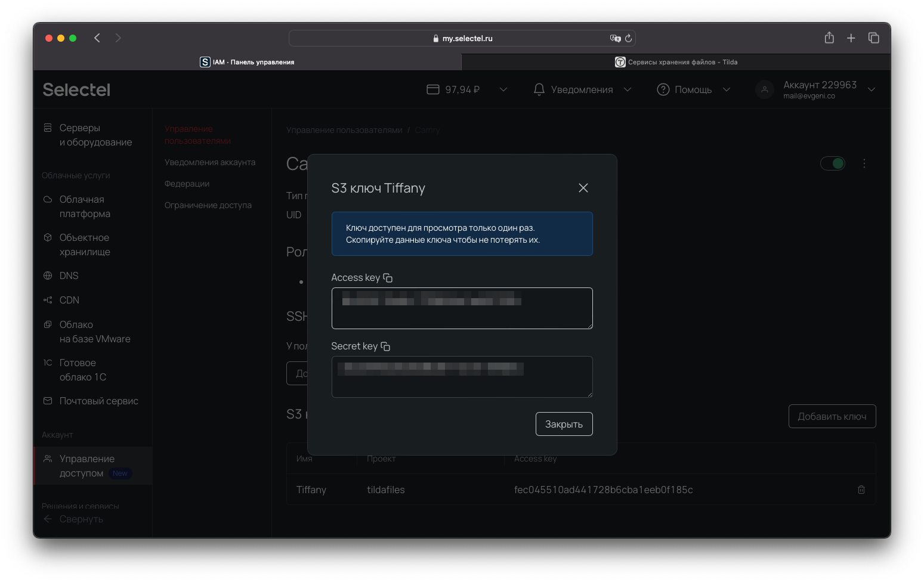Show Safari tab overview
The width and height of the screenshot is (924, 582).
click(x=874, y=38)
